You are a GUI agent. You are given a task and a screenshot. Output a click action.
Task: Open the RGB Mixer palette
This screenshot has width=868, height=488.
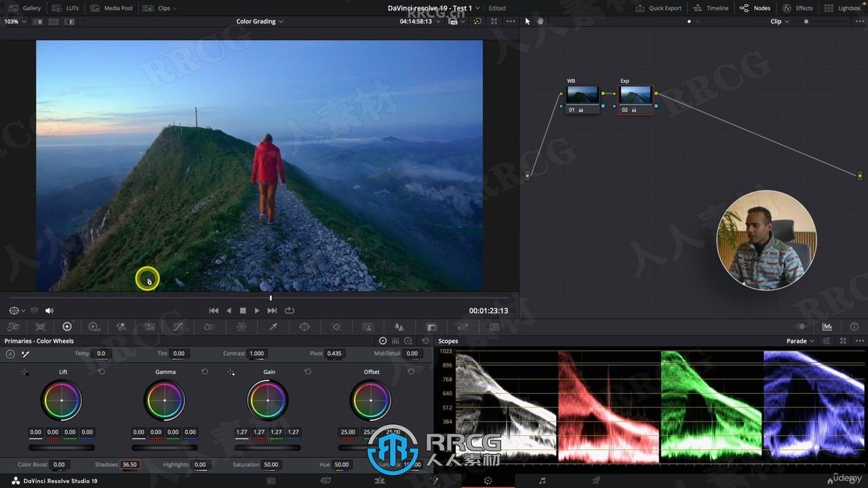click(121, 327)
